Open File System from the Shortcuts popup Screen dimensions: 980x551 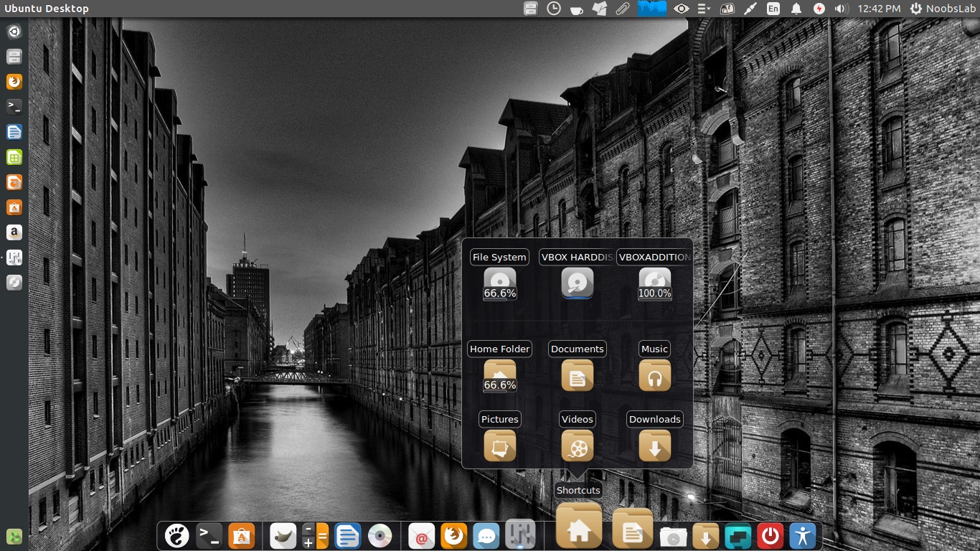coord(500,283)
